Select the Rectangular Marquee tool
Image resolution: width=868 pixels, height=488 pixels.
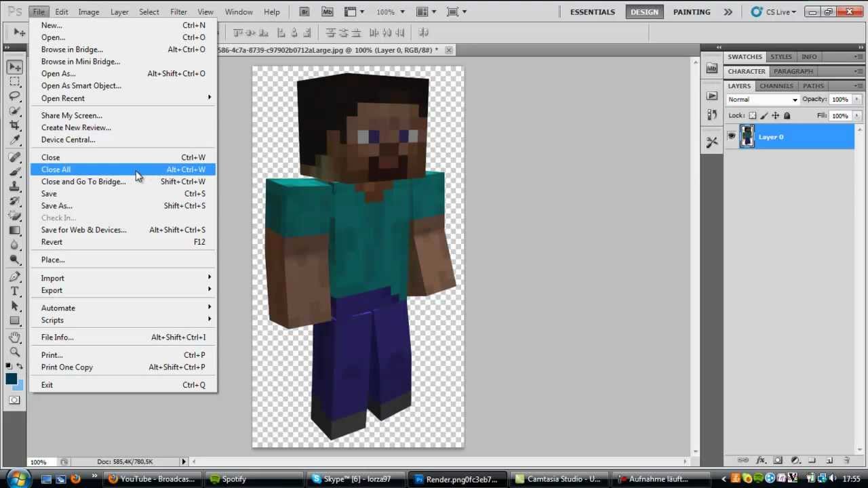click(15, 81)
